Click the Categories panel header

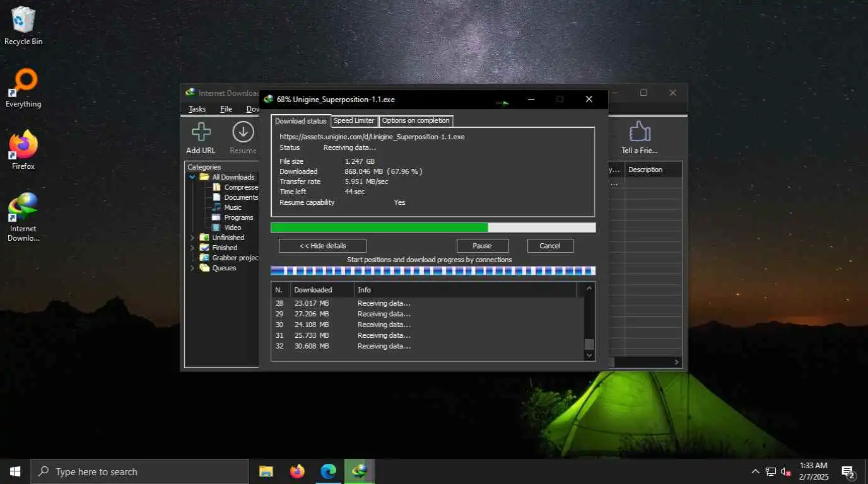coord(204,167)
